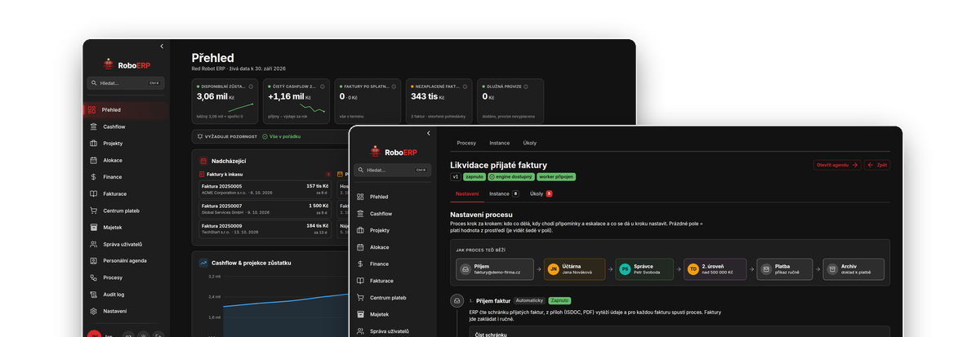Open Přehled icon in front window sidebar
Screen dimensions: 980x337
pyautogui.click(x=360, y=197)
